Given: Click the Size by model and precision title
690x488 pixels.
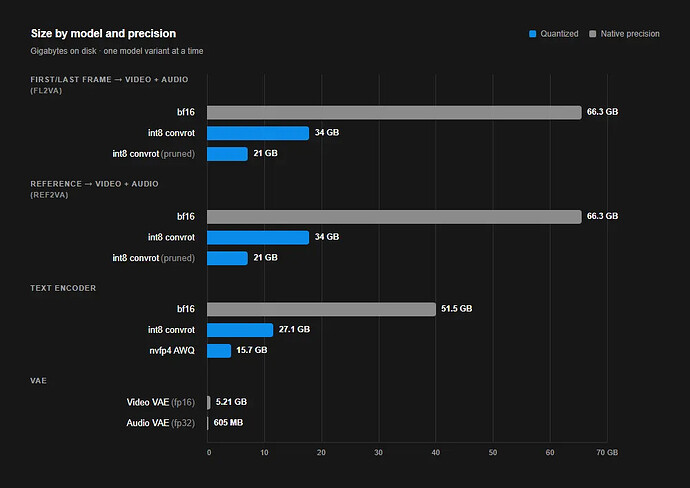Looking at the screenshot, I should coord(103,33).
